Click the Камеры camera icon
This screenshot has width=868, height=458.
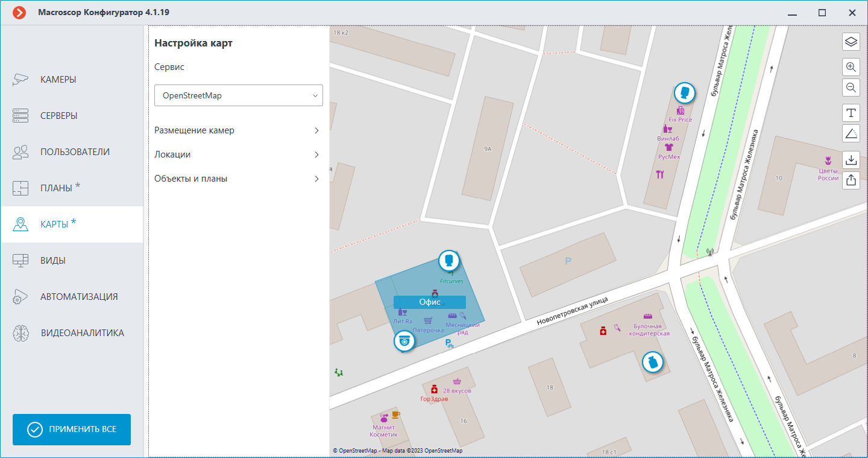coord(20,80)
